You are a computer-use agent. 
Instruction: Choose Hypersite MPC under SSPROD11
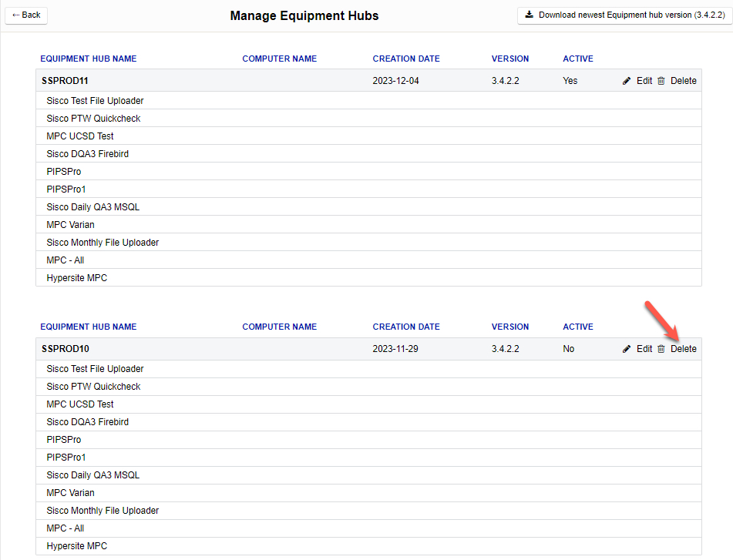click(77, 278)
